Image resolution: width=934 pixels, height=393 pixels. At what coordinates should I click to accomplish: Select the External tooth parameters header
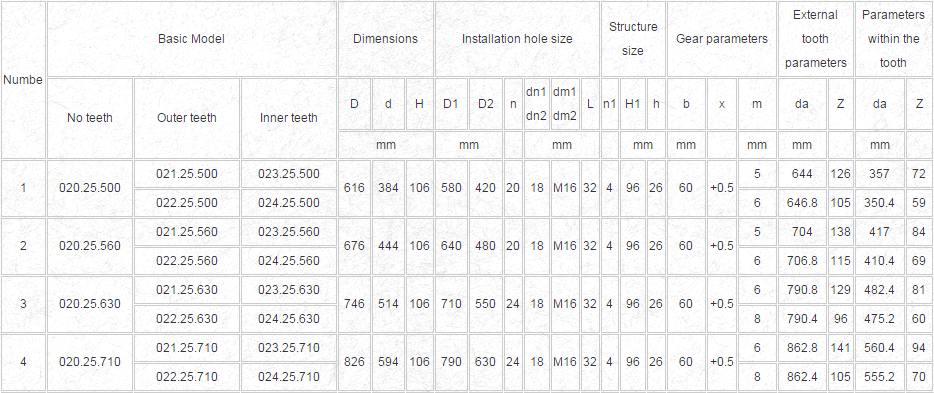(x=815, y=39)
